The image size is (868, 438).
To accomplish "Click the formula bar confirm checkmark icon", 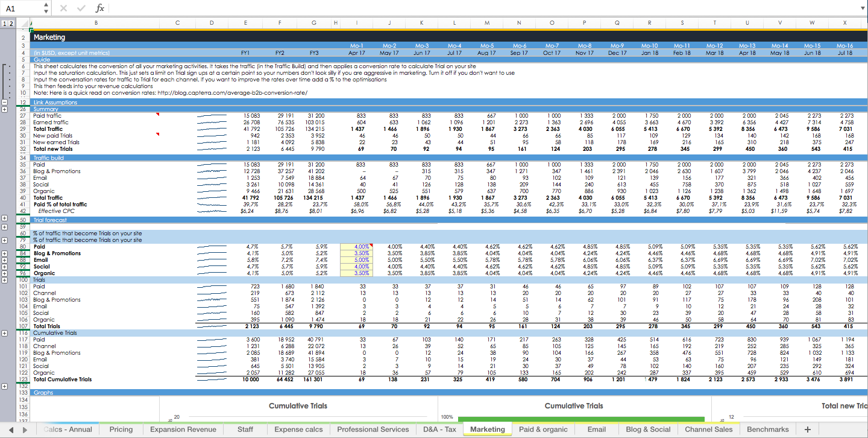I will [x=81, y=8].
